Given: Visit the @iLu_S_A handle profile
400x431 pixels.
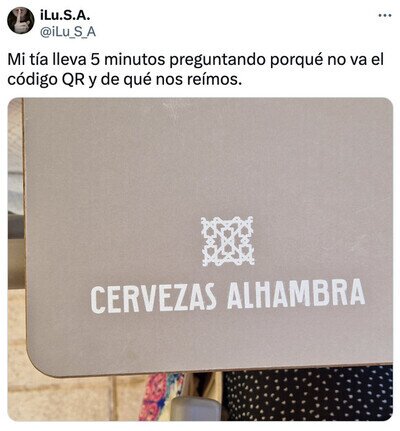Looking at the screenshot, I should [x=68, y=32].
